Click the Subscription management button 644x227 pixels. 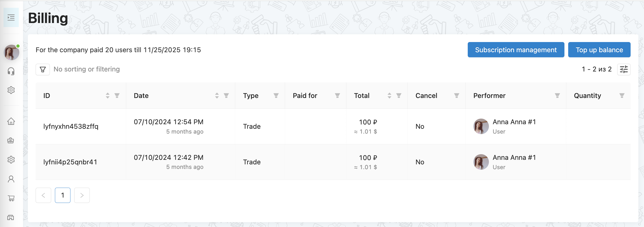coord(516,50)
